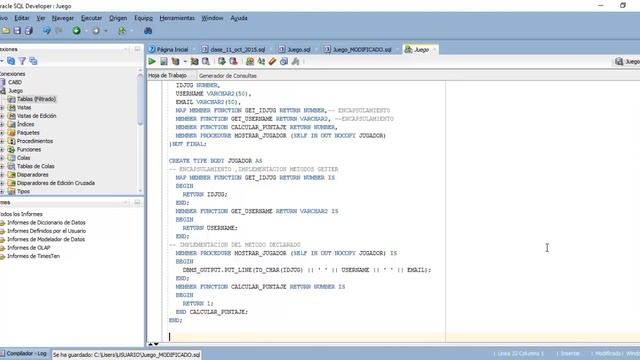This screenshot has height=360, width=640.
Task: Click the 'Se ha guardado' status message
Action: coord(127,355)
